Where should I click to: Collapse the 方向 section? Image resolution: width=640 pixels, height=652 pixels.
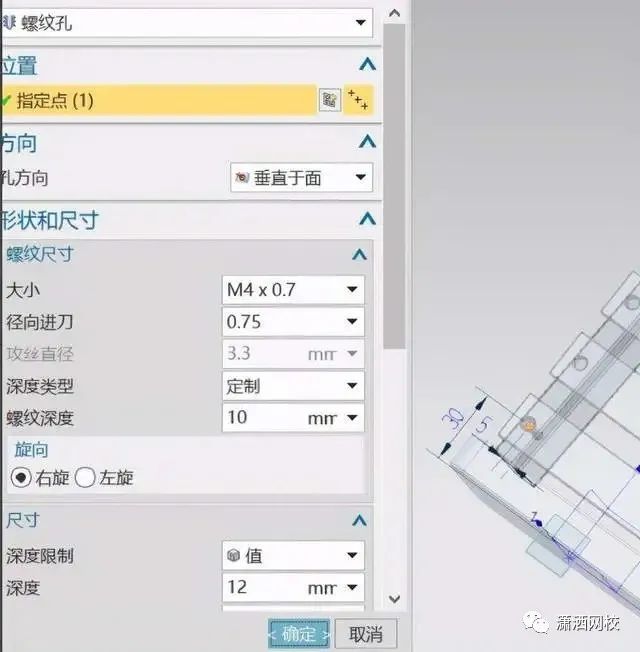[x=368, y=142]
